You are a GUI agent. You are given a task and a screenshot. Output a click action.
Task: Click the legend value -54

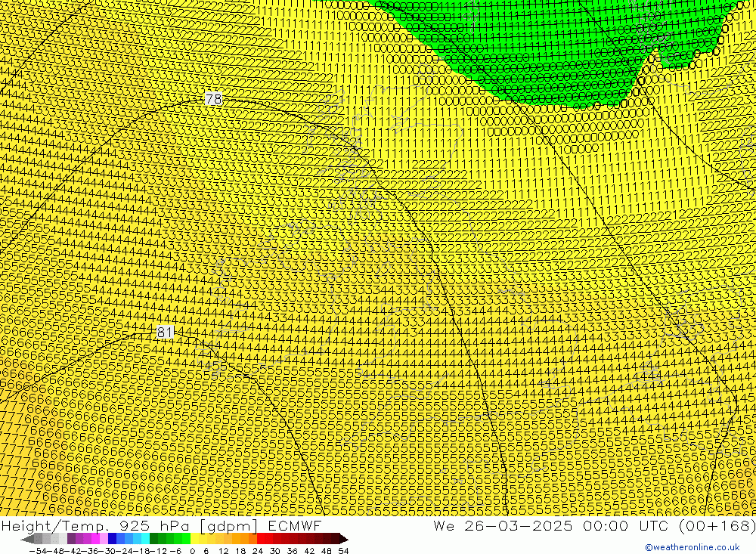[38, 551]
